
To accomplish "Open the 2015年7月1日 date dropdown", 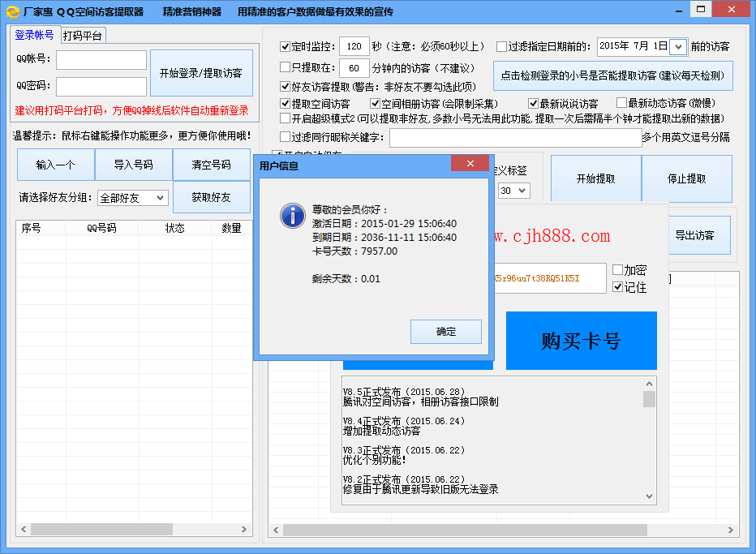I will pos(641,46).
